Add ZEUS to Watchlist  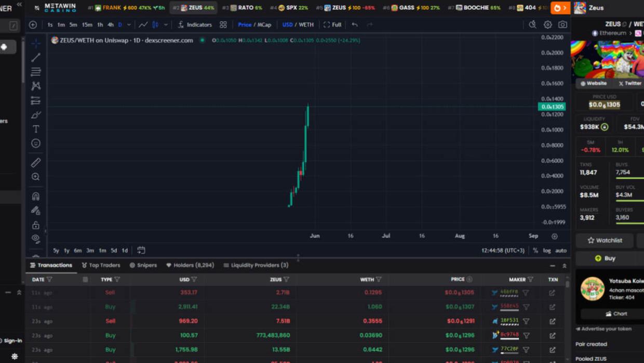(x=605, y=240)
